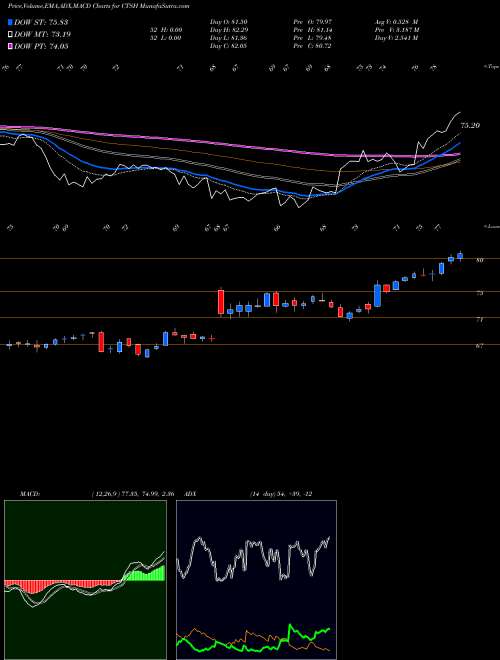Click the white price line's latest peak
This screenshot has width=500, height=660.
(459, 113)
